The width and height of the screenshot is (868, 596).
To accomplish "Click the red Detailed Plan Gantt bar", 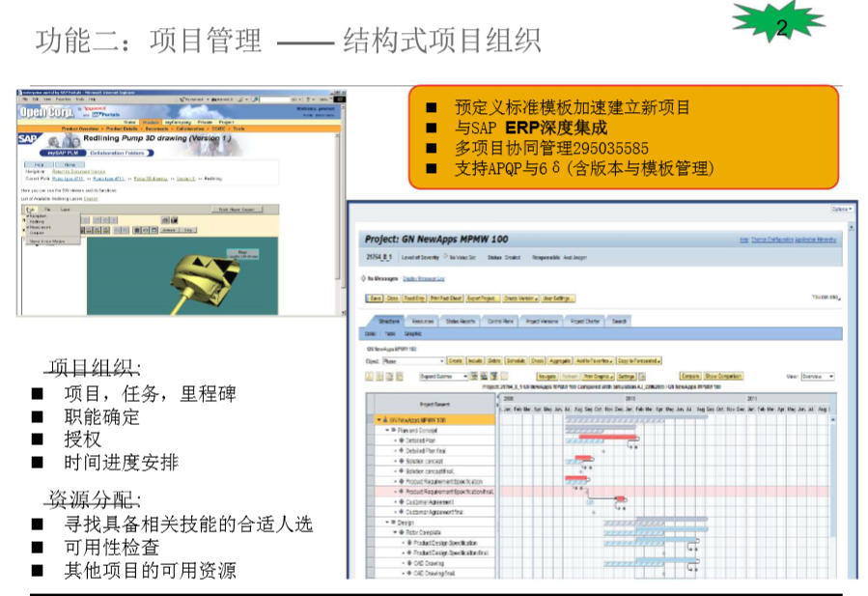I will (x=608, y=438).
